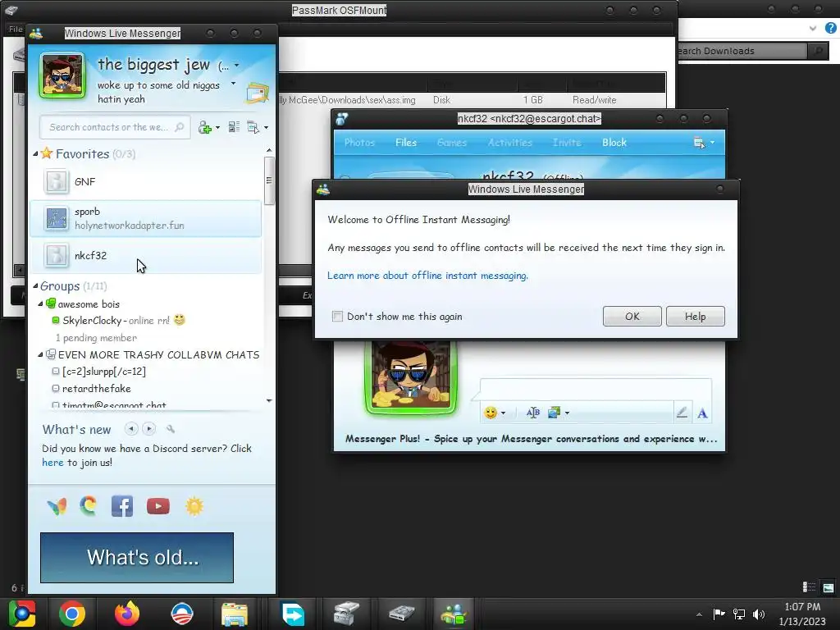Screen dimensions: 840x630
Task: Click the contact list scroll up arrow
Action: 269,151
